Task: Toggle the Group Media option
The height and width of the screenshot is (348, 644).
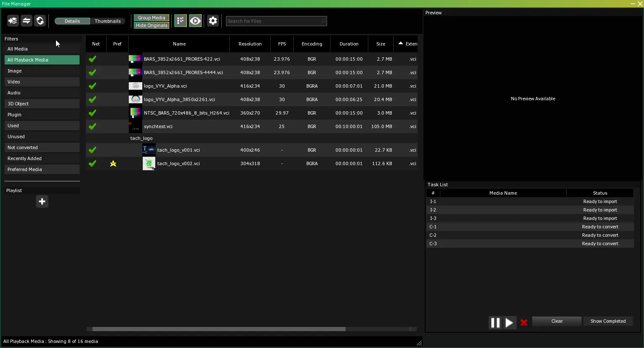Action: click(x=152, y=18)
